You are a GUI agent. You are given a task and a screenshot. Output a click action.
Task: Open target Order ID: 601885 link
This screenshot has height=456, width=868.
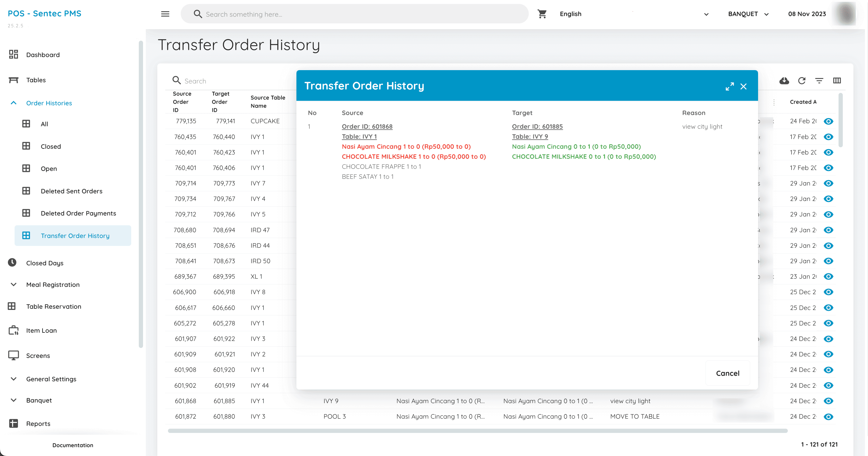pos(537,127)
